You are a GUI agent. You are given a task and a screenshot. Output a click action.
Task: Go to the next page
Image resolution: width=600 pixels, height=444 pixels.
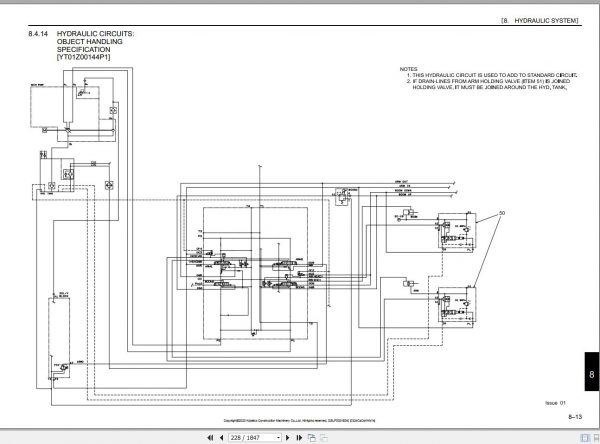pos(288,437)
